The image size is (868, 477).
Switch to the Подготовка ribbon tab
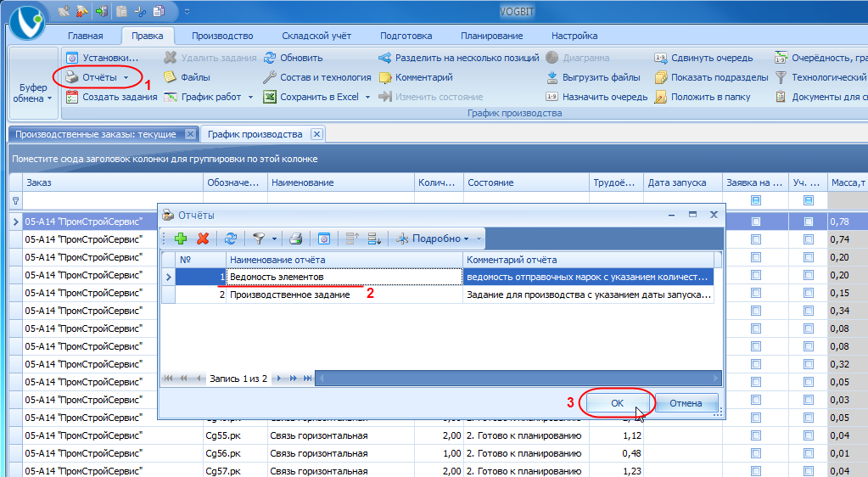click(406, 36)
